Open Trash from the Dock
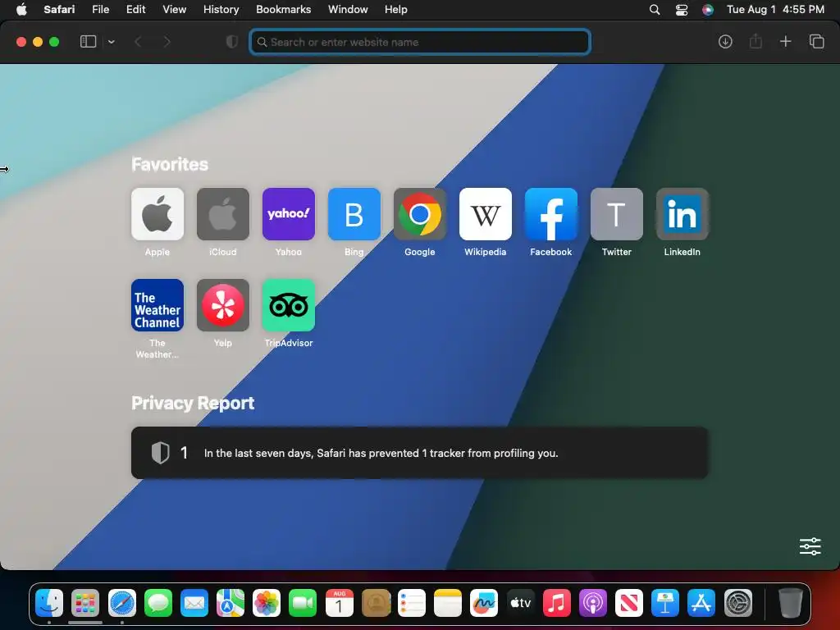840x630 pixels. click(x=790, y=603)
